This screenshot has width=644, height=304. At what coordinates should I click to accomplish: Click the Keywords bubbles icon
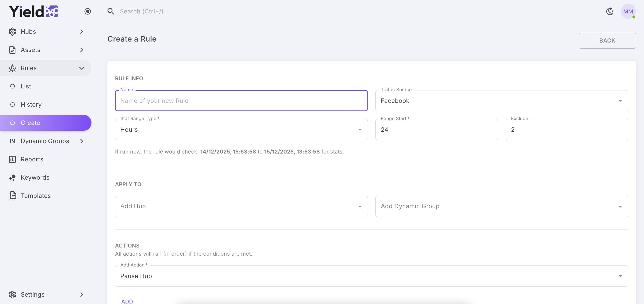click(12, 178)
